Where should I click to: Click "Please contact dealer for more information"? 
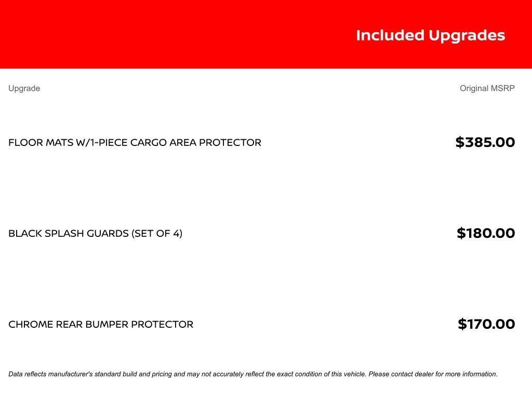(x=433, y=374)
